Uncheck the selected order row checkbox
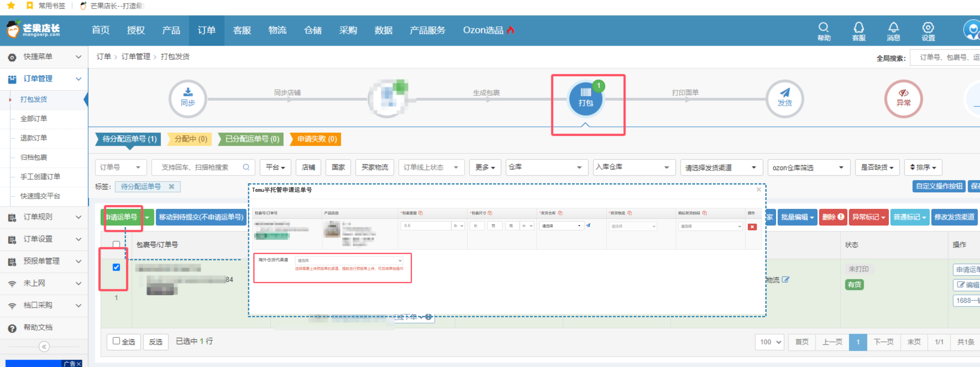The width and height of the screenshot is (980, 367). click(116, 267)
